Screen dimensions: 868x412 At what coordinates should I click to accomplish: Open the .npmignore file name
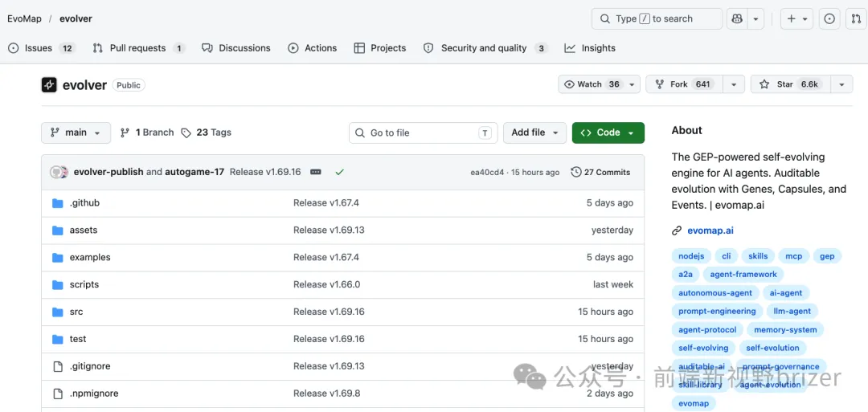click(x=94, y=394)
